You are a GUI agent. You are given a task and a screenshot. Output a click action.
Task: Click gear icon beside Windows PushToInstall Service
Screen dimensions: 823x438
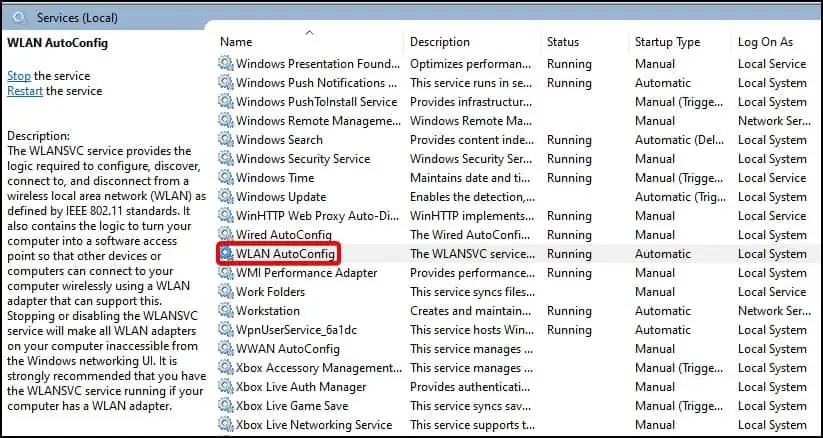(226, 102)
